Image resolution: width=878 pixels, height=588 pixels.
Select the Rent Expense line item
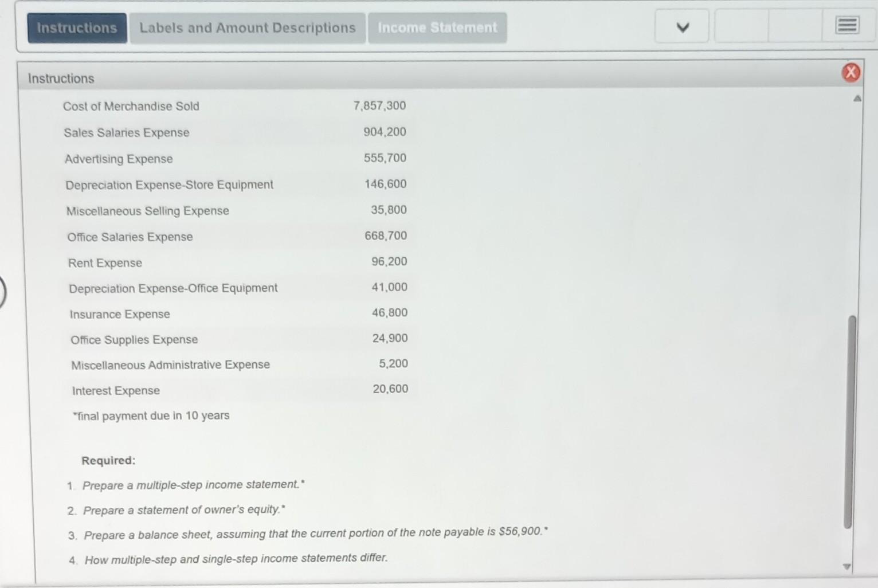point(105,262)
